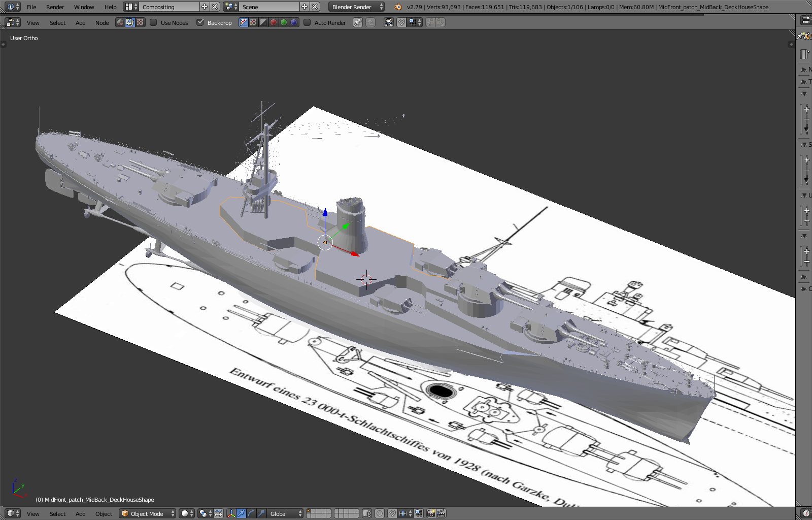Show blue backdrop channel

tap(294, 22)
